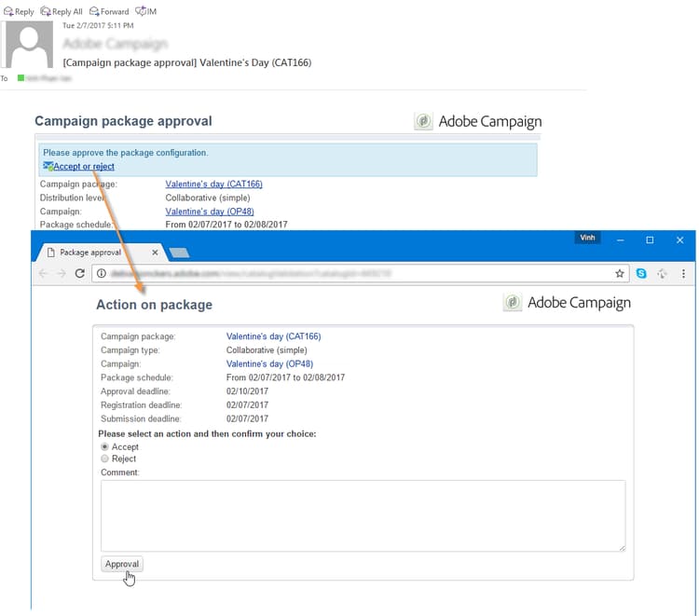Click the email subject line text

(186, 62)
